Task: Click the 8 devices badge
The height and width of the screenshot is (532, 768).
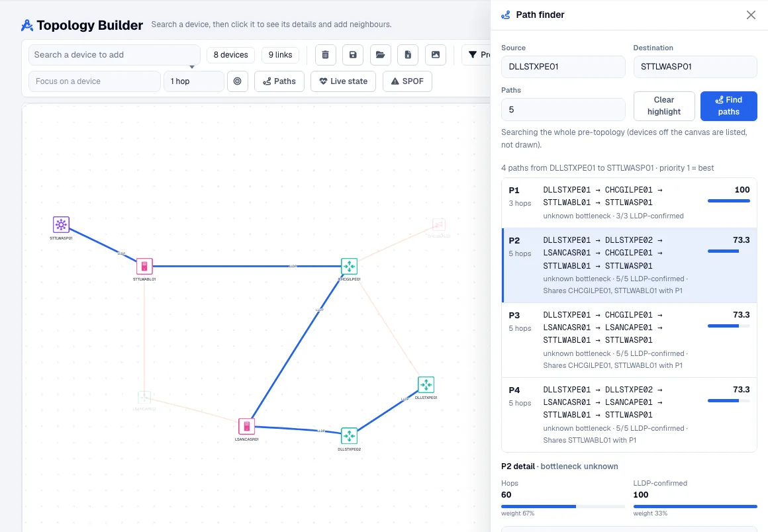Action: 230,55
